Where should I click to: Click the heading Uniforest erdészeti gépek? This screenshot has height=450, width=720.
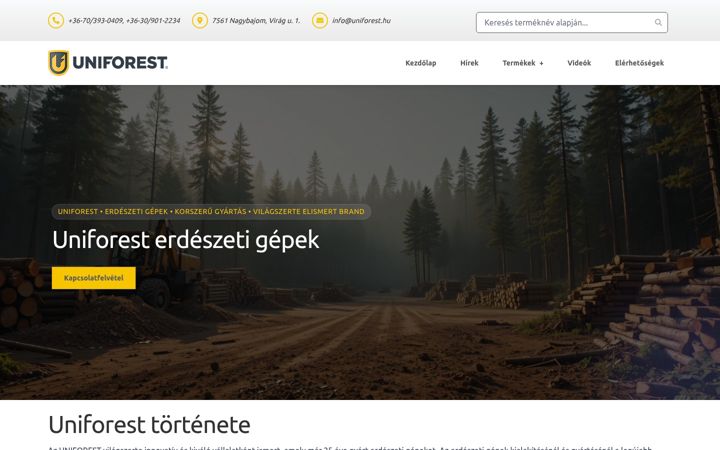point(186,240)
